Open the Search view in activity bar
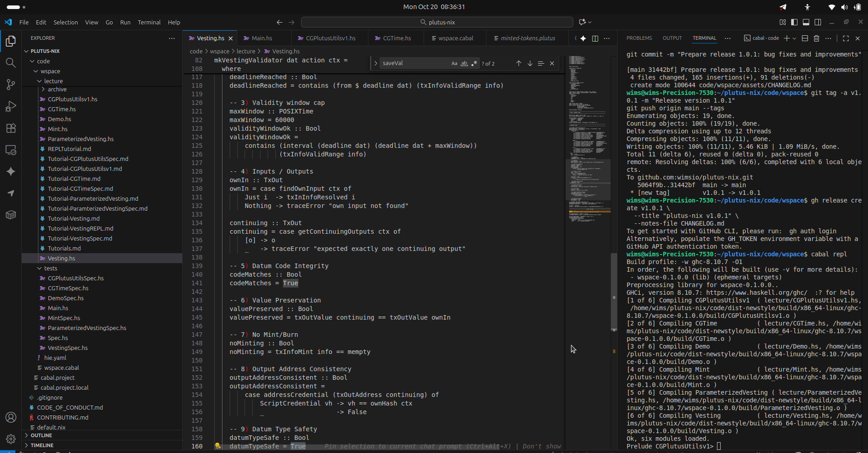The width and height of the screenshot is (868, 453). [x=11, y=63]
